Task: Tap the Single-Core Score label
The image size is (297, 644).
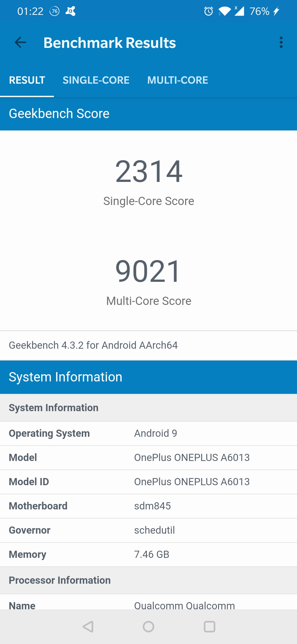Action: (x=149, y=201)
